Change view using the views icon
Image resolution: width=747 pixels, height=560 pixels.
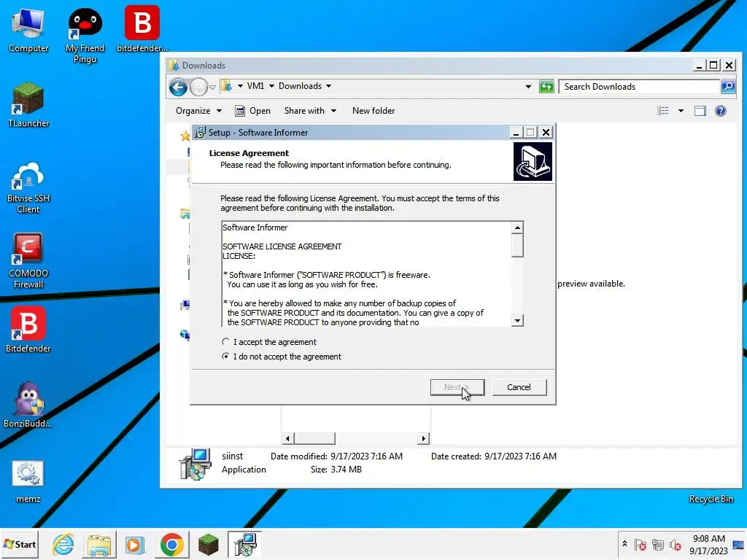tap(662, 111)
